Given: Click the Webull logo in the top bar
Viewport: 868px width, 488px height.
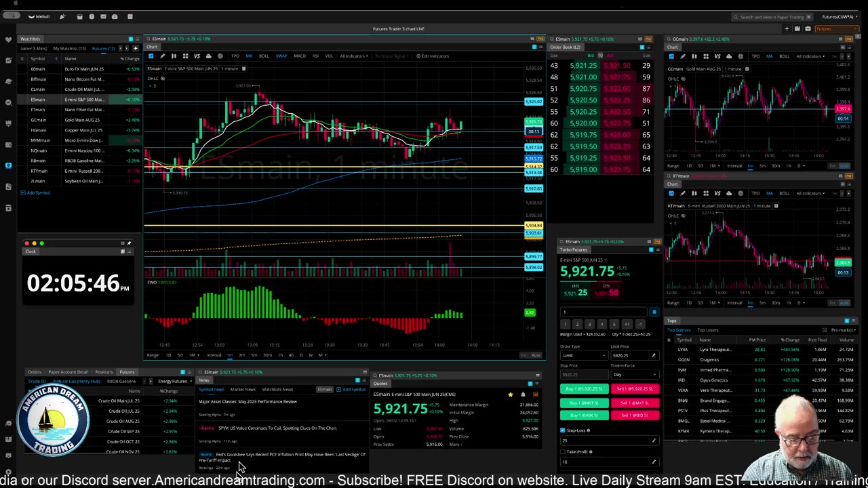Looking at the screenshot, I should point(39,16).
